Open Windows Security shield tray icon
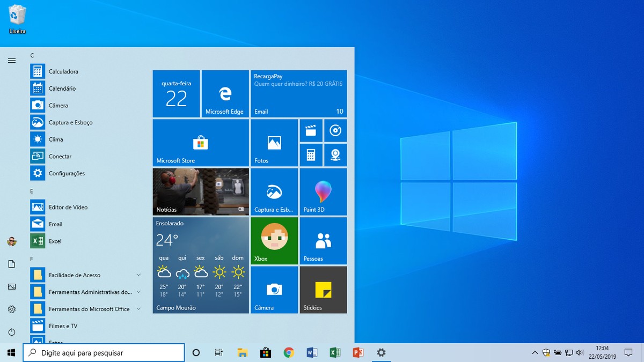 (546, 352)
